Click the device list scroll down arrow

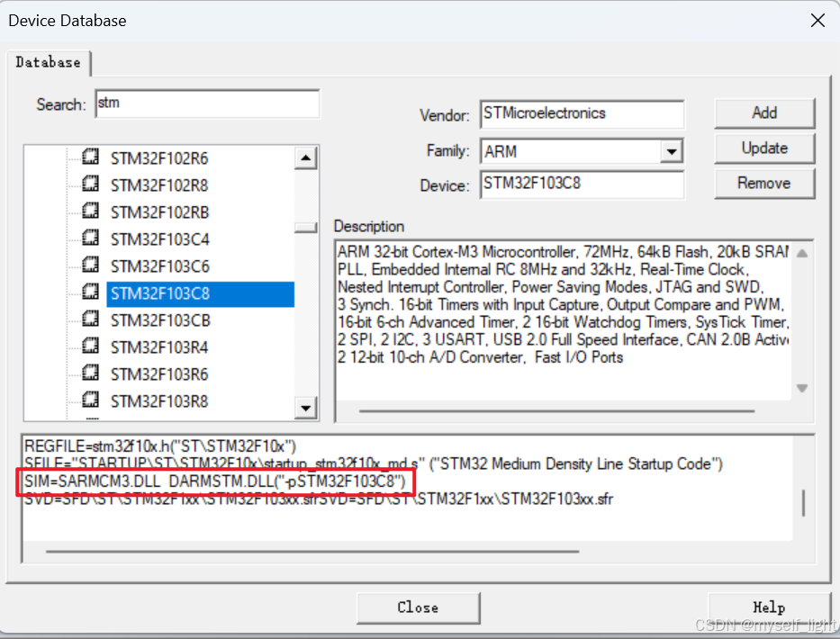pos(305,408)
